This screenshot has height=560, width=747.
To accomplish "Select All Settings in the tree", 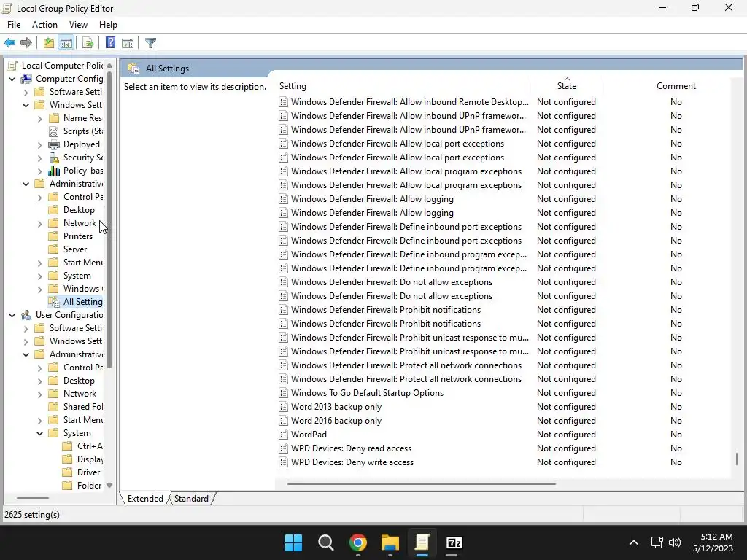I will coord(83,301).
